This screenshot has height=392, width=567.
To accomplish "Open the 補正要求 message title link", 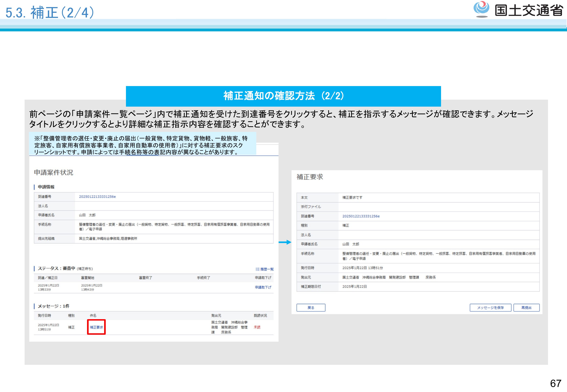I will point(96,327).
